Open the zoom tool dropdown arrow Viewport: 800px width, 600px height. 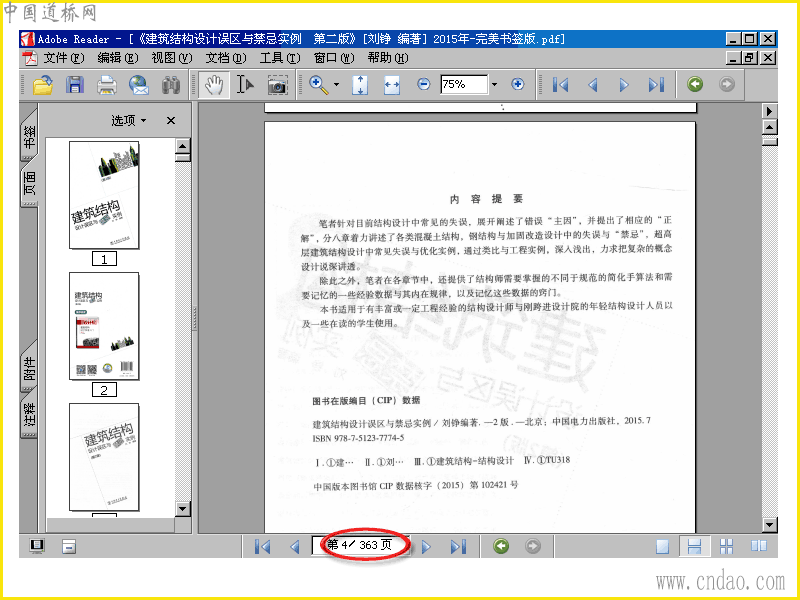[336, 85]
